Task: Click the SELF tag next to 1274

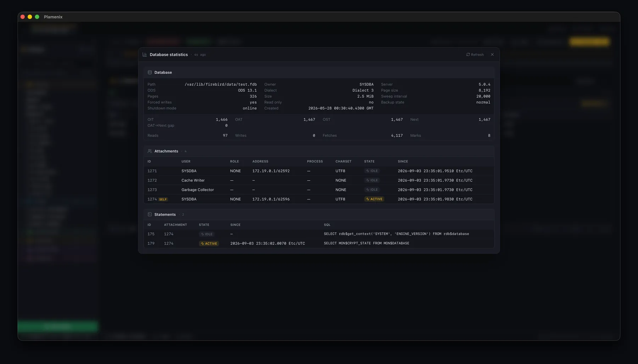Action: (x=163, y=199)
